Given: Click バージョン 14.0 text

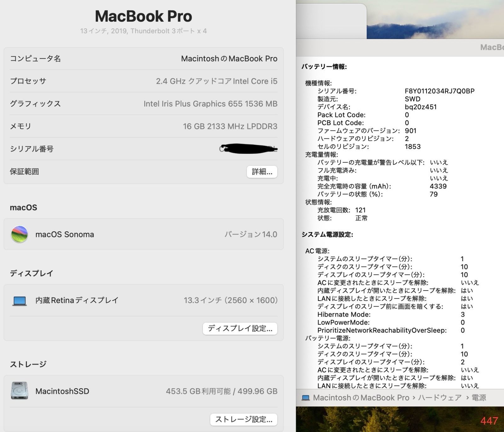Looking at the screenshot, I should [x=251, y=234].
